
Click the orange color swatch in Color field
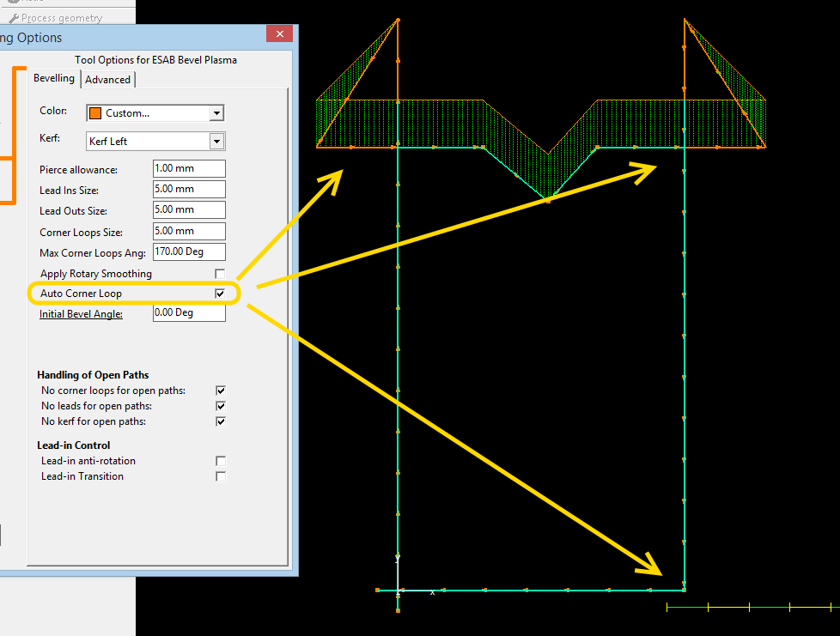(x=95, y=113)
